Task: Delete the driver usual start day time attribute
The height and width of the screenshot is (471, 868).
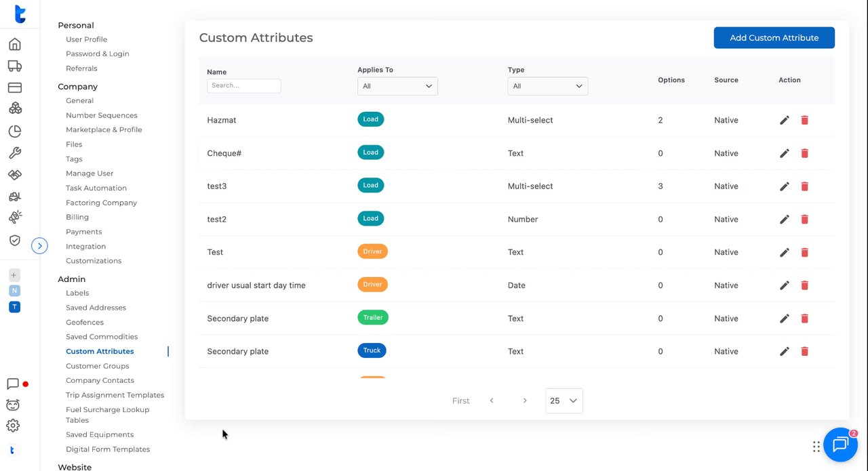Action: coord(805,285)
